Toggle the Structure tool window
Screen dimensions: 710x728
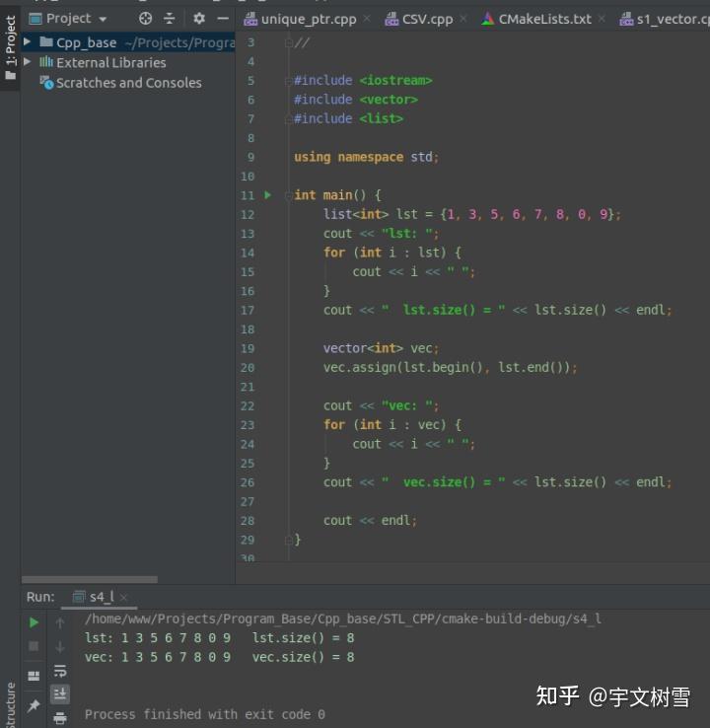tap(10, 704)
